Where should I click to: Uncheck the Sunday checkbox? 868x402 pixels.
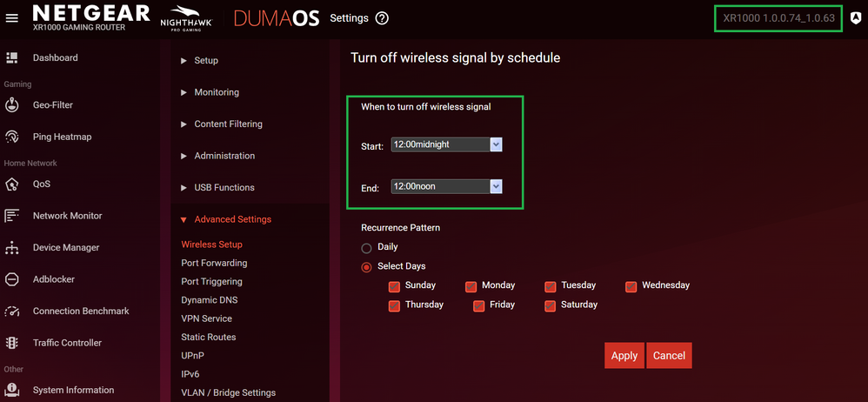pyautogui.click(x=394, y=286)
